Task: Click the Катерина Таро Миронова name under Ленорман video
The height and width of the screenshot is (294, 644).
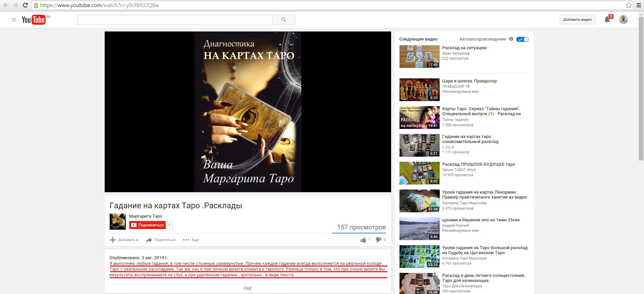Action: (x=464, y=203)
